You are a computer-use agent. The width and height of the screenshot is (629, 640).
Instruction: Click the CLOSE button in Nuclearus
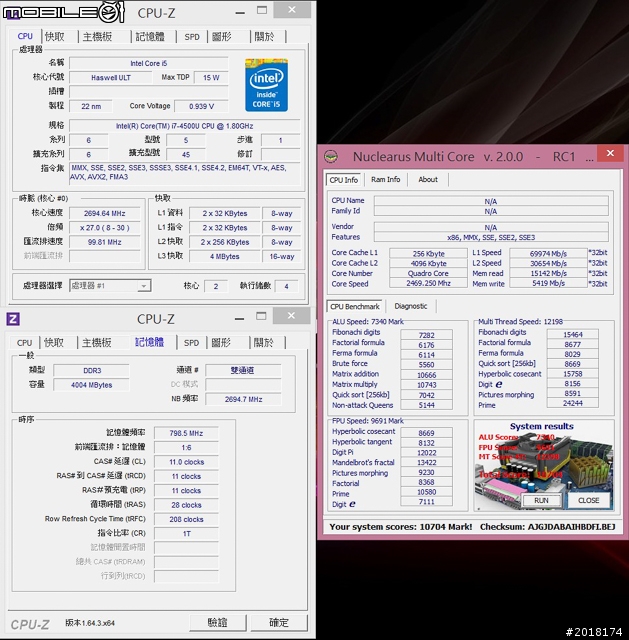[589, 500]
